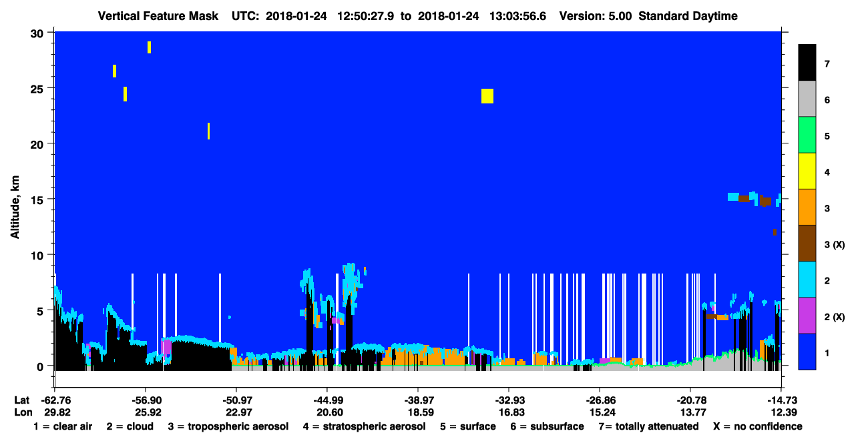Viewport: 868px width, 445px height.
Task: Click the topmost yellow aerosol mark near 29 km
Action: click(149, 47)
